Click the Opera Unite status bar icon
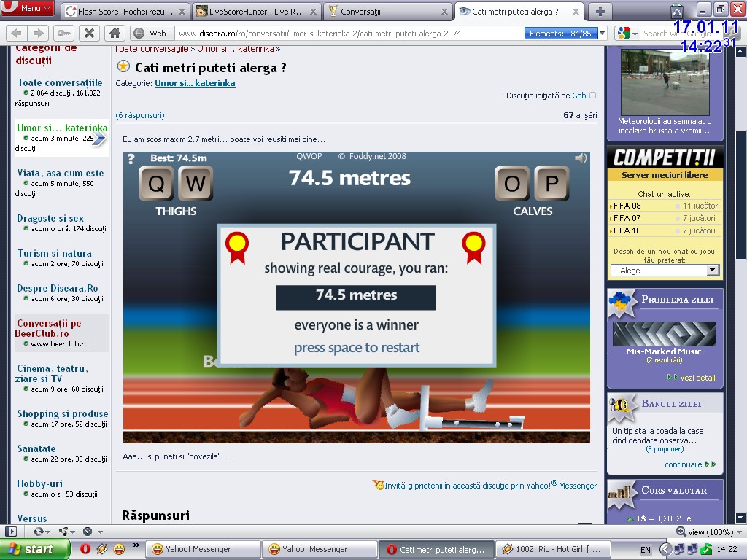The width and height of the screenshot is (747, 560). [63, 532]
